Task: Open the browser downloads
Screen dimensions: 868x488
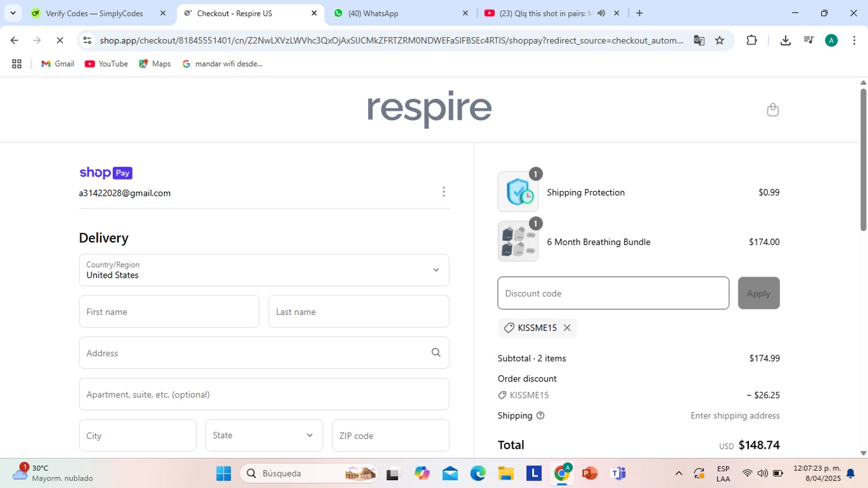Action: pyautogui.click(x=785, y=41)
